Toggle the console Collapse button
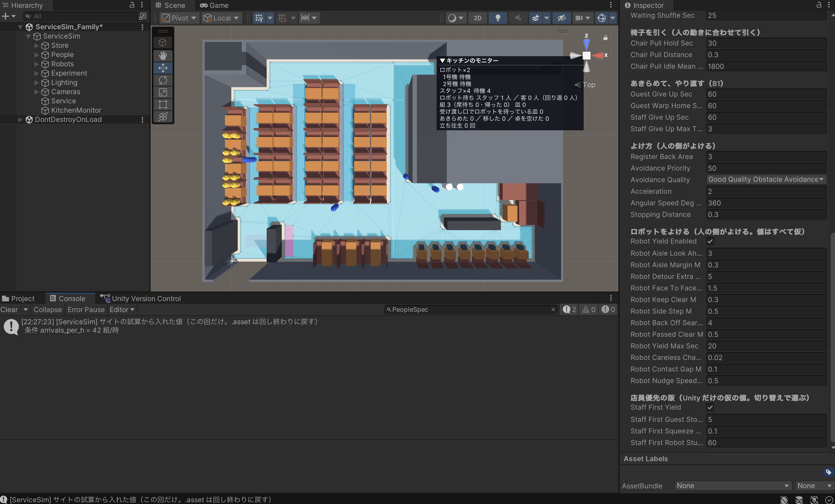The height and width of the screenshot is (504, 835). [x=47, y=310]
